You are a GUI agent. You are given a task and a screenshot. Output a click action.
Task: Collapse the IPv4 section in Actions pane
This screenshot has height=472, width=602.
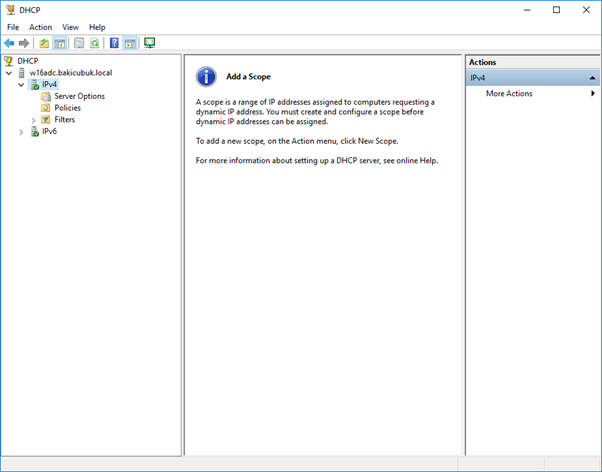592,78
